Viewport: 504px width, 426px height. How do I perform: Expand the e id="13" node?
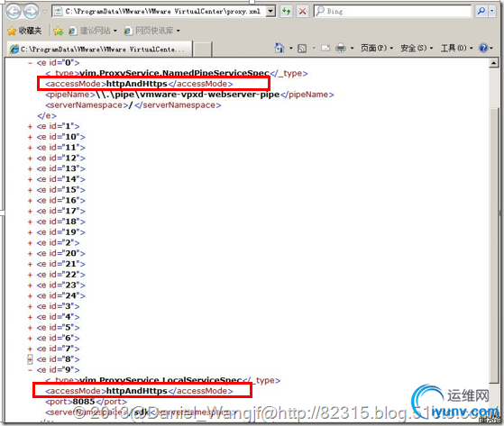pos(30,168)
